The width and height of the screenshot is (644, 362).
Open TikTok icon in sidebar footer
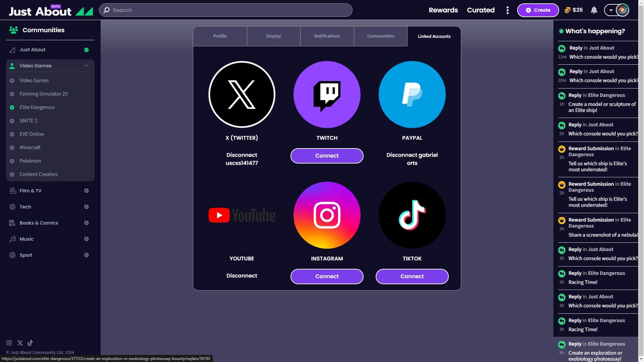click(x=30, y=343)
